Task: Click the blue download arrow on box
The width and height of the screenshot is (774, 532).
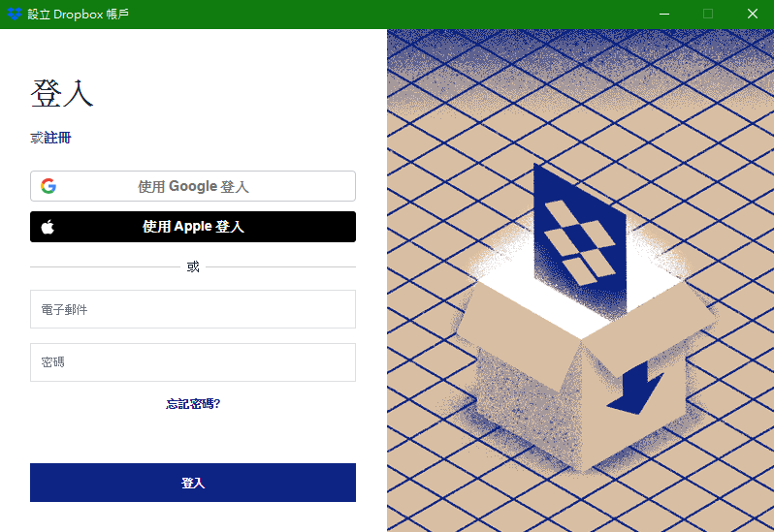Action: click(635, 389)
